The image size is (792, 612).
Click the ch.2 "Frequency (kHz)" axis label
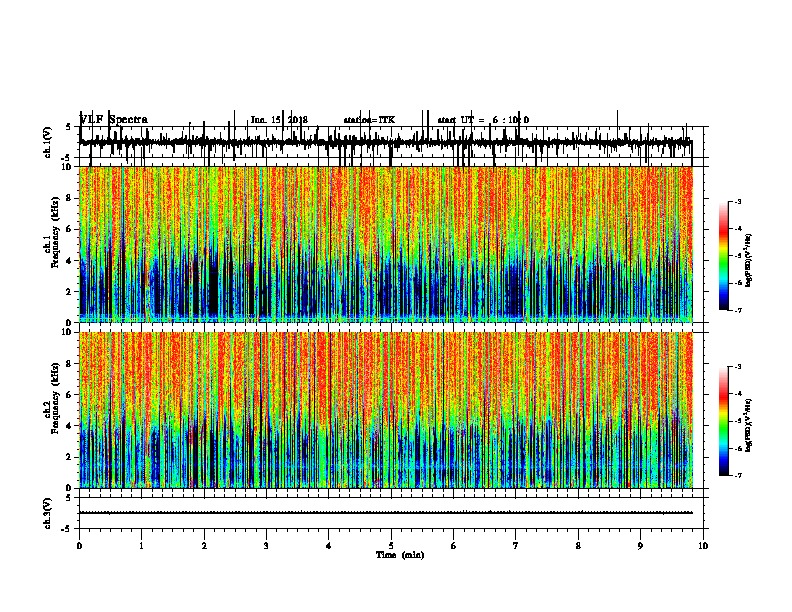[x=55, y=398]
